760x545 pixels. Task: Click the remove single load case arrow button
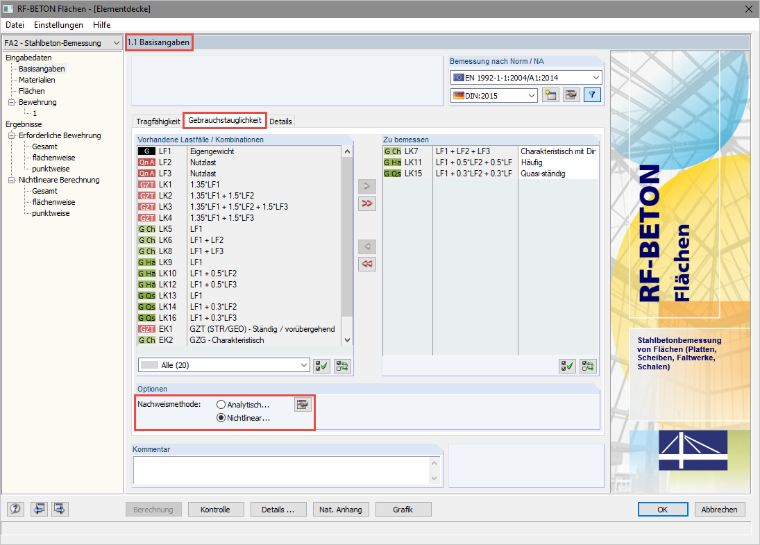click(367, 247)
